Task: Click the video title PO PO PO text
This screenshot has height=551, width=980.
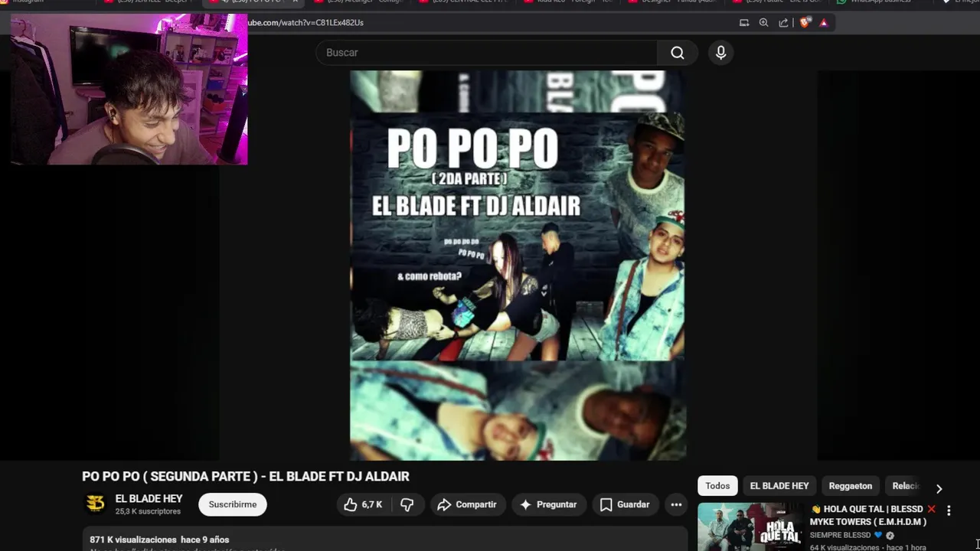Action: [x=246, y=477]
